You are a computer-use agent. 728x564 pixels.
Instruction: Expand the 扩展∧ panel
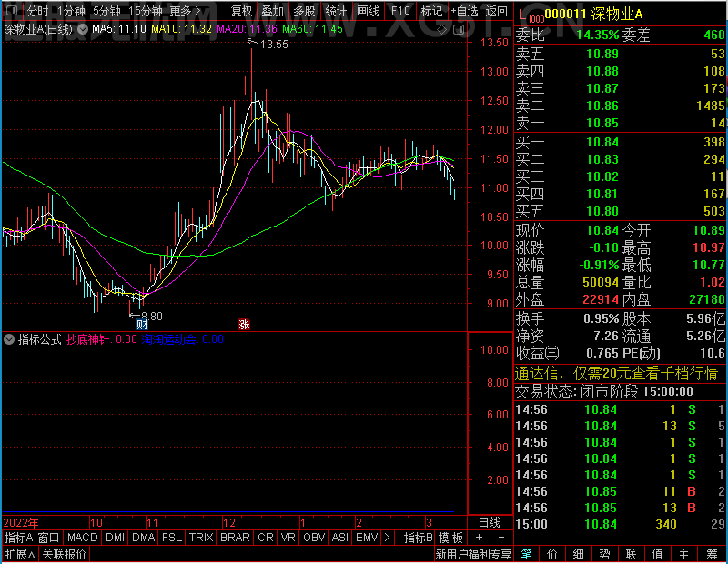[20, 554]
